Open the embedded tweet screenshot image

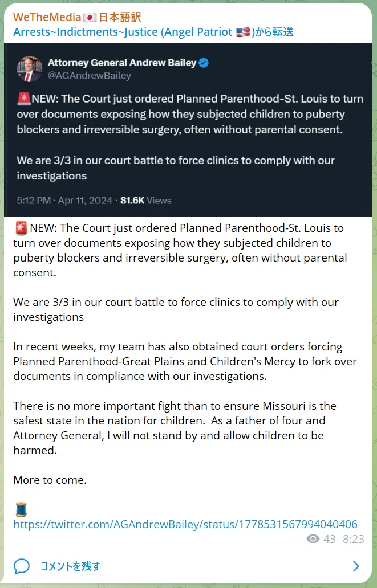[188, 130]
